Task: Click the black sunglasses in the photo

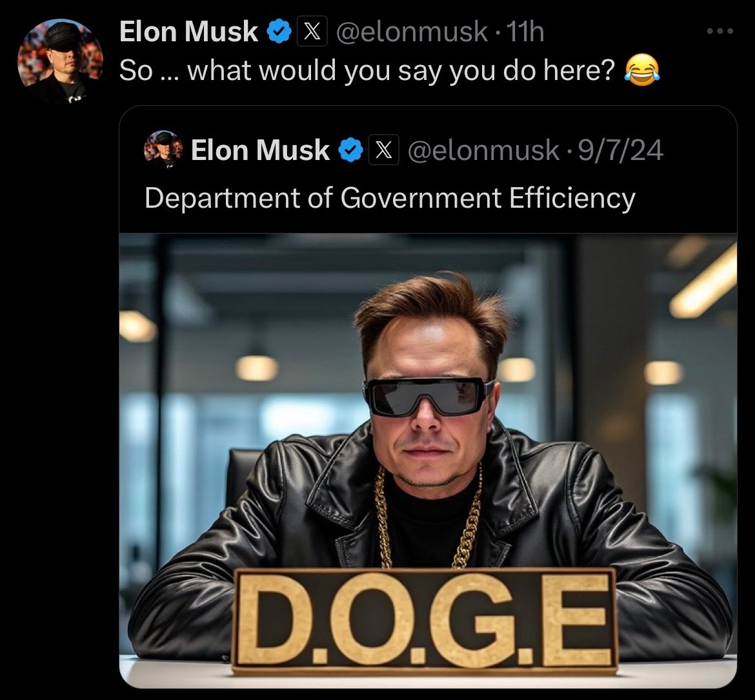Action: click(x=428, y=397)
